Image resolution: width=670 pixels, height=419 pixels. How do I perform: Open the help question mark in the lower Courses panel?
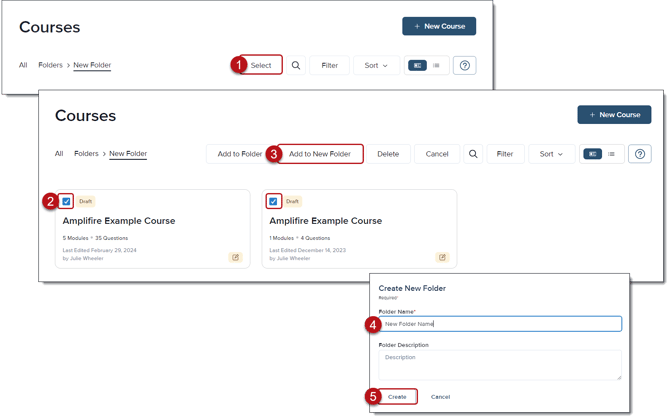click(641, 154)
